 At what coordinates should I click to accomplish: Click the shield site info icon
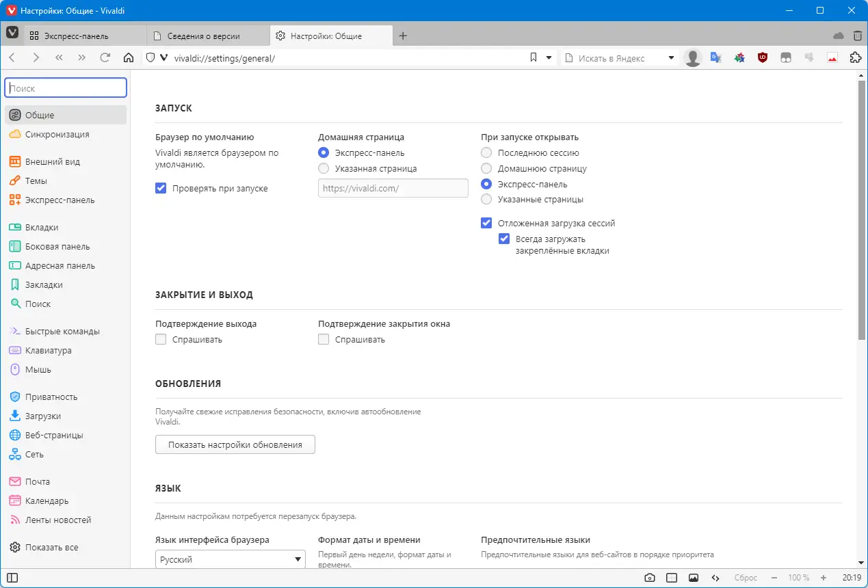point(150,58)
